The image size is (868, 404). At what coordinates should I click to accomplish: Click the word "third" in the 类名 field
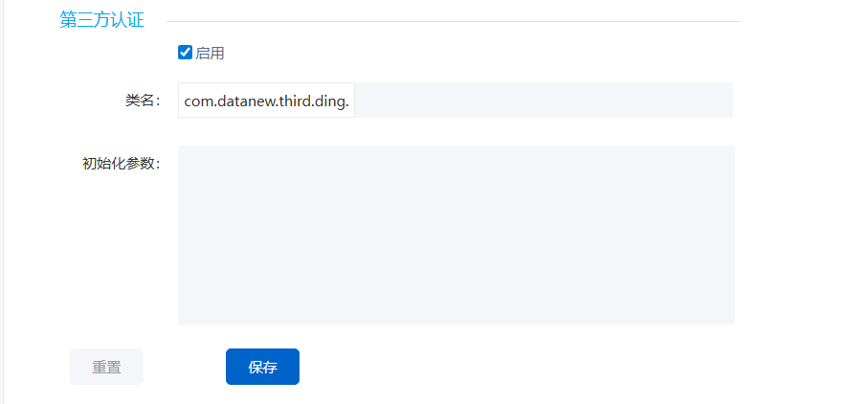294,101
